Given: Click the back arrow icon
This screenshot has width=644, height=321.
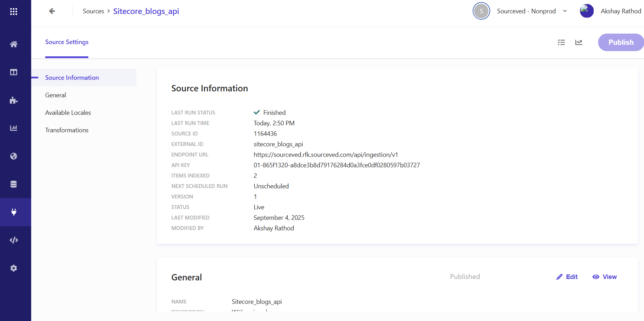Looking at the screenshot, I should coord(52,11).
